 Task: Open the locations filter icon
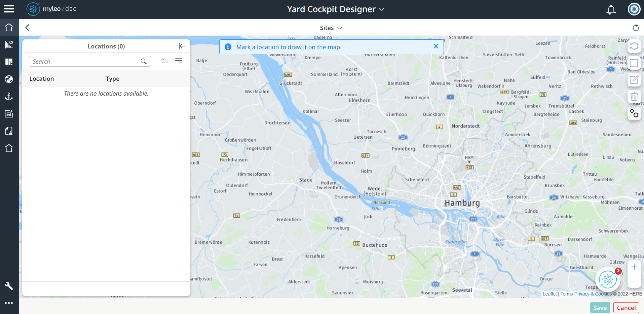[179, 61]
